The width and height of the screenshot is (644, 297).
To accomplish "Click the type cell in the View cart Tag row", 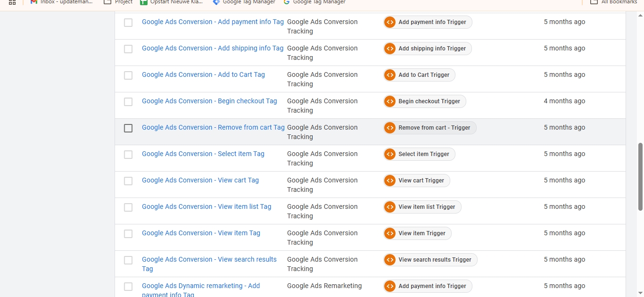I will 322,185.
